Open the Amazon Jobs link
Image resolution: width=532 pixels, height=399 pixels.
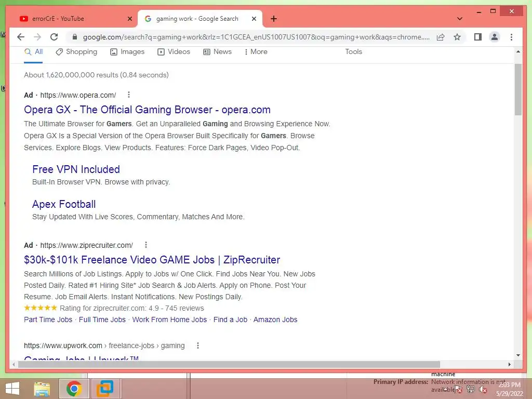tap(275, 320)
